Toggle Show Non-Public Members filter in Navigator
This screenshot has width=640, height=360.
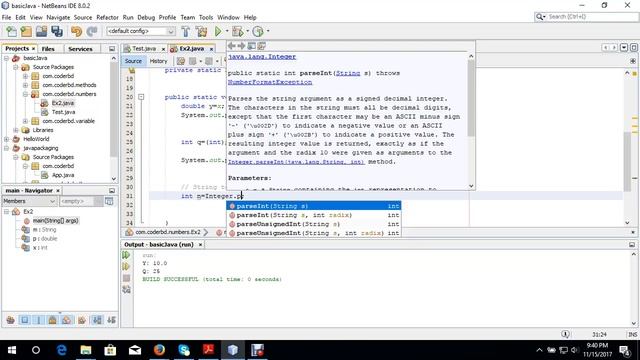coord(53,320)
